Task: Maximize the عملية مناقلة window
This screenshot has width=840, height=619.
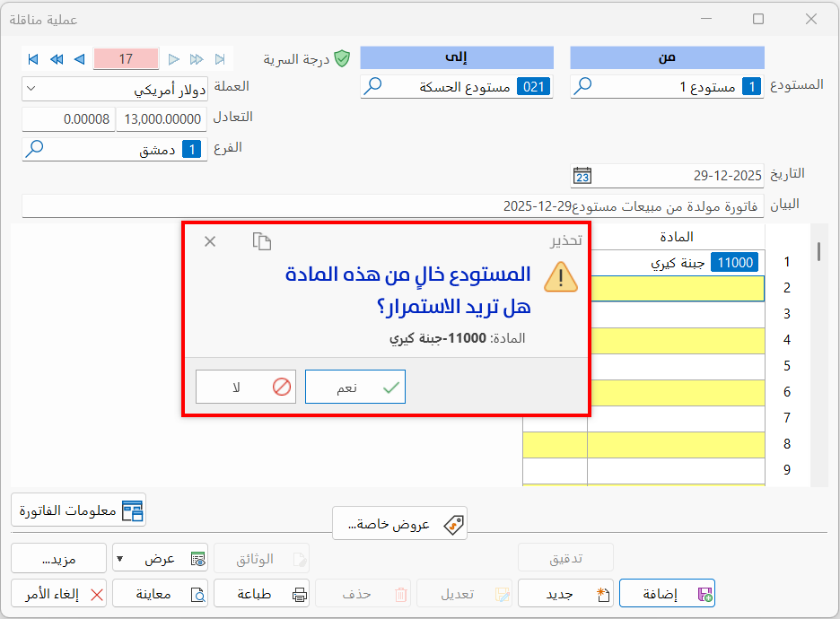Action: click(x=758, y=19)
